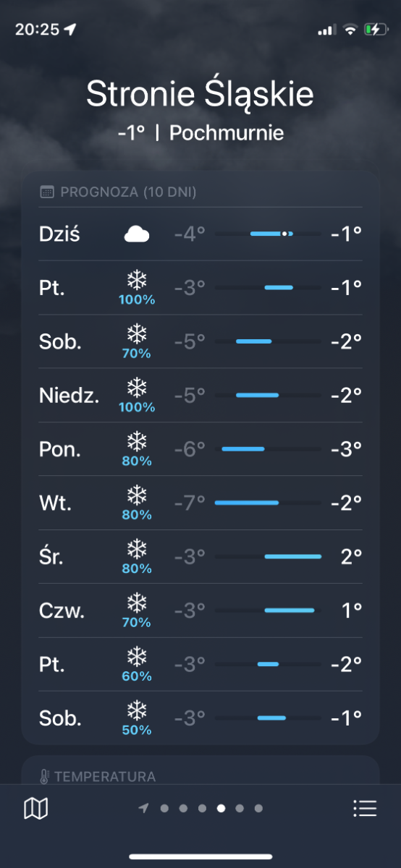Open the Pon. forecast row
Image resolution: width=401 pixels, height=868 pixels.
[200, 449]
